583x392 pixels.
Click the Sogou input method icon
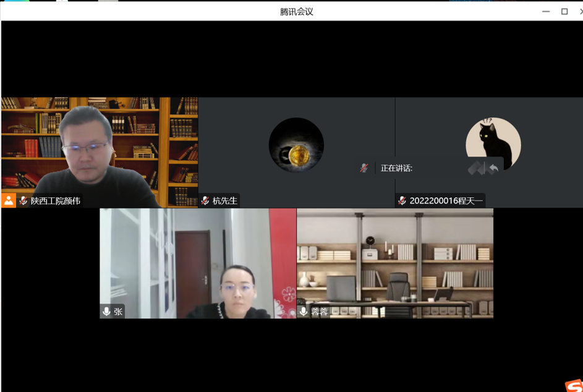573,385
